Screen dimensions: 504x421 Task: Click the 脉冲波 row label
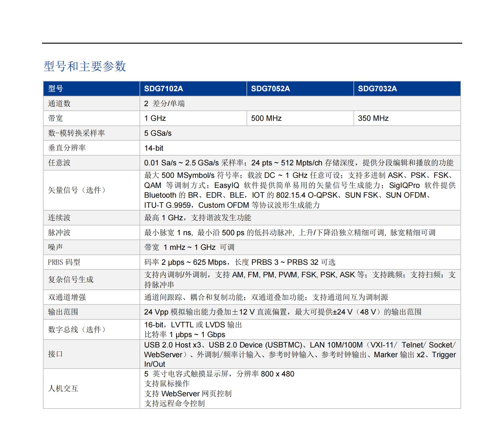tap(59, 233)
